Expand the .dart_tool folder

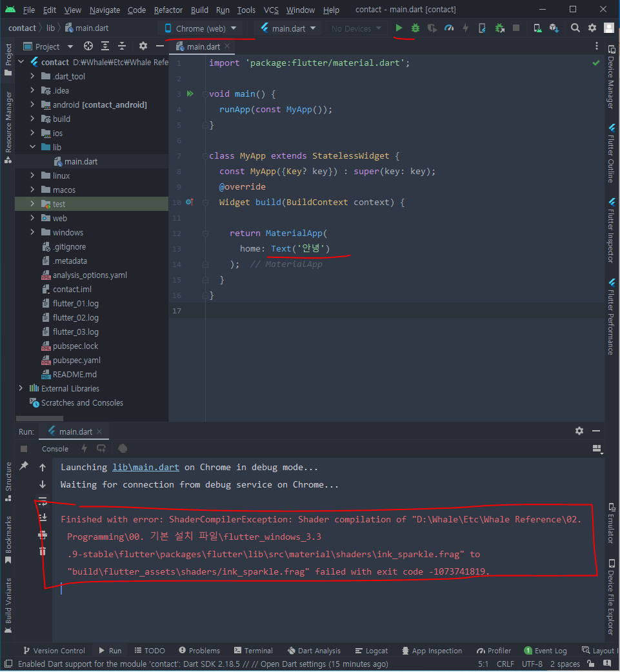point(33,76)
